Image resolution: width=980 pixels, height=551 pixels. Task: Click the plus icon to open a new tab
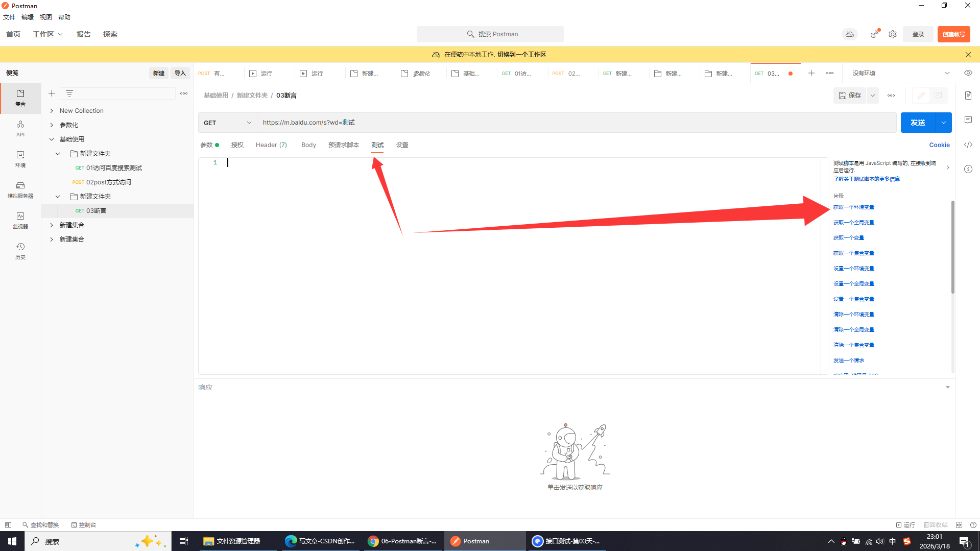pyautogui.click(x=811, y=73)
